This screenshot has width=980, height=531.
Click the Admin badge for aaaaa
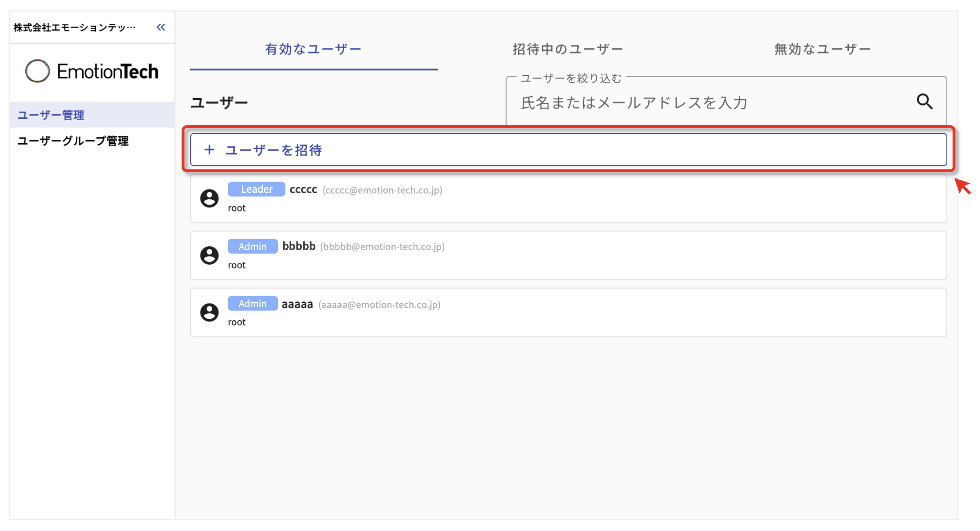[252, 304]
